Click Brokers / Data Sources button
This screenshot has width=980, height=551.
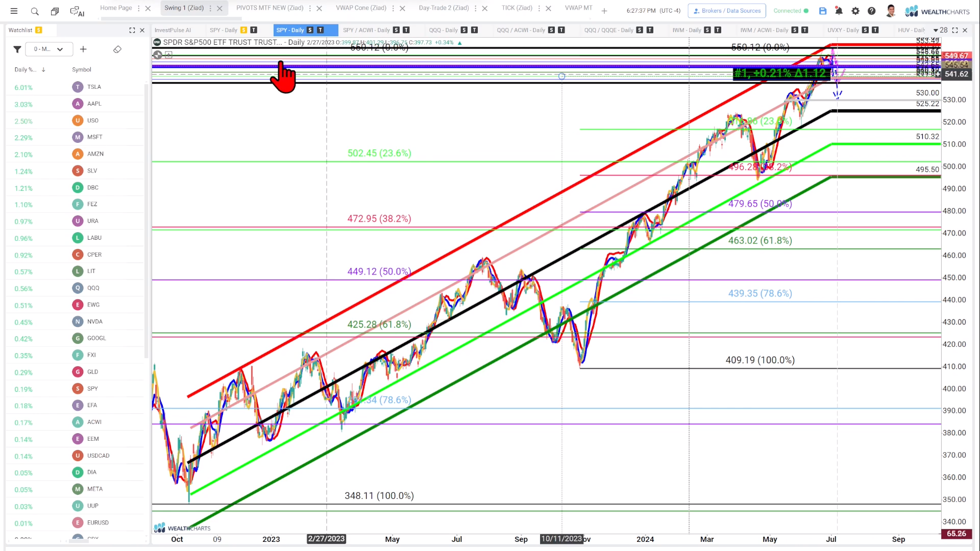[x=727, y=11]
